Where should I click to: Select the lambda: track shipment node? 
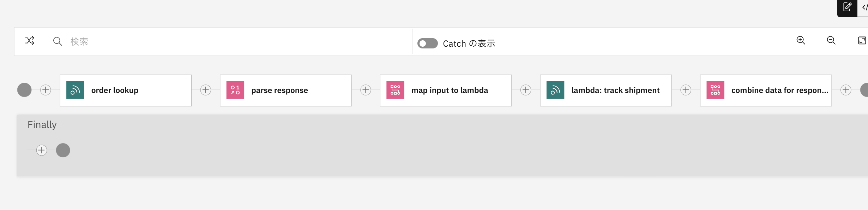click(x=606, y=91)
